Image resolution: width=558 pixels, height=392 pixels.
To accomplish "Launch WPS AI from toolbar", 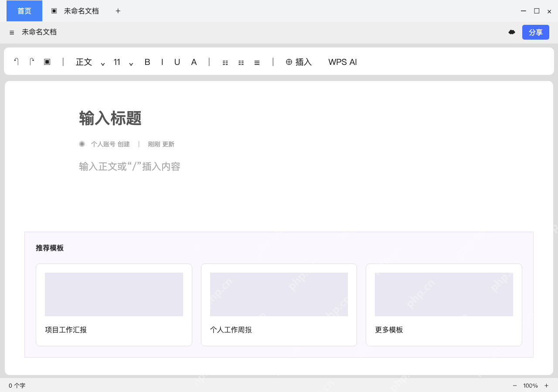I will pyautogui.click(x=343, y=62).
